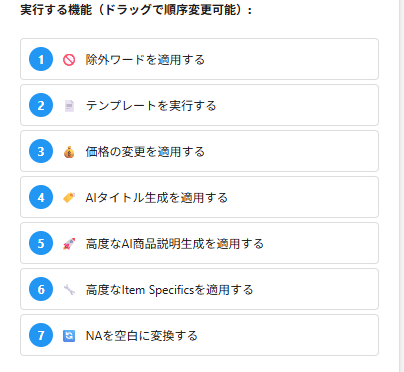This screenshot has height=372, width=404.
Task: Click the yellow tag icon for AIタイトル生成
Action: pyautogui.click(x=69, y=198)
